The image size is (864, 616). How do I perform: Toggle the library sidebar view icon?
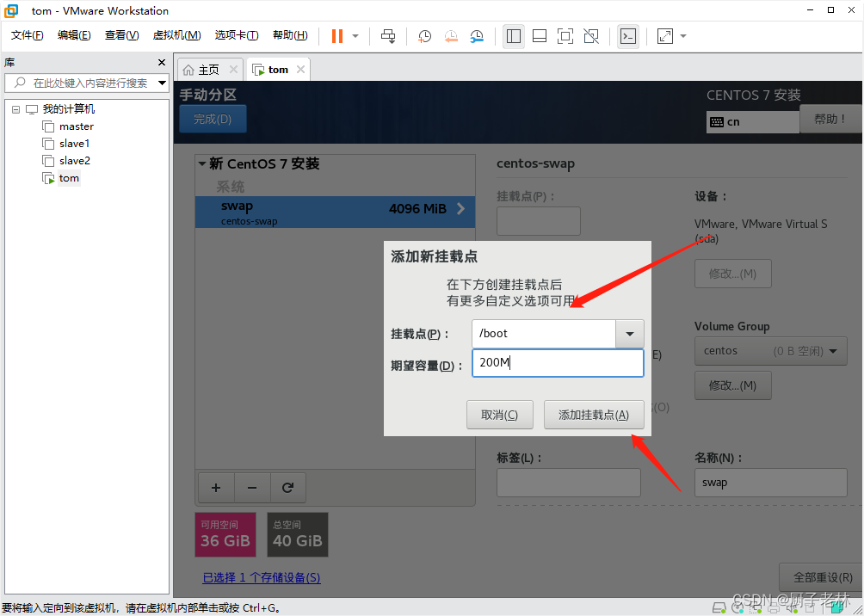click(514, 36)
